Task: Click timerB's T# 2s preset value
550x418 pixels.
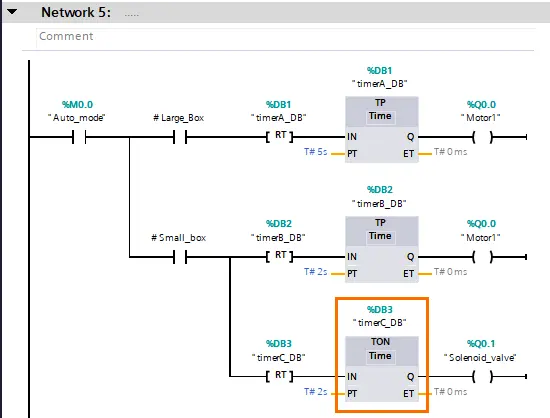Action: (316, 272)
